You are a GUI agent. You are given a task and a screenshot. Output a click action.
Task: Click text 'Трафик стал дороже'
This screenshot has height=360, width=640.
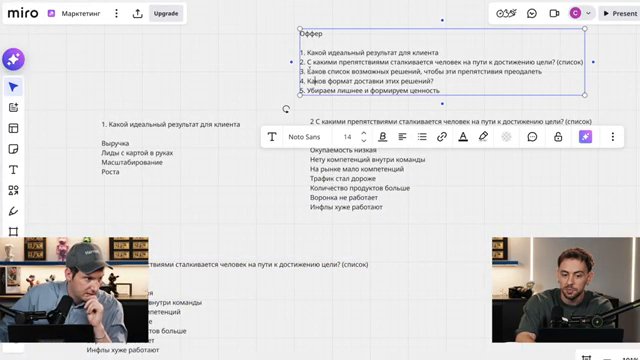(x=343, y=179)
